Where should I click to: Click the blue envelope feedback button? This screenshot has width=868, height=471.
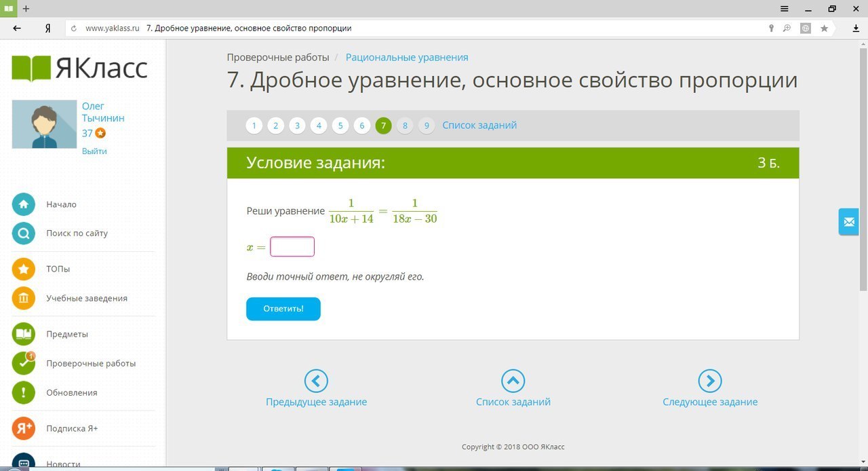tap(848, 222)
